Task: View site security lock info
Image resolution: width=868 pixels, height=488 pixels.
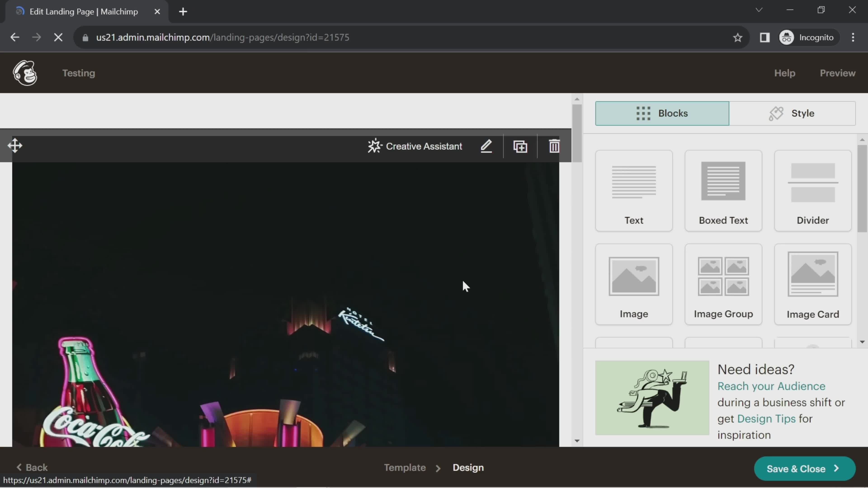Action: pos(85,38)
